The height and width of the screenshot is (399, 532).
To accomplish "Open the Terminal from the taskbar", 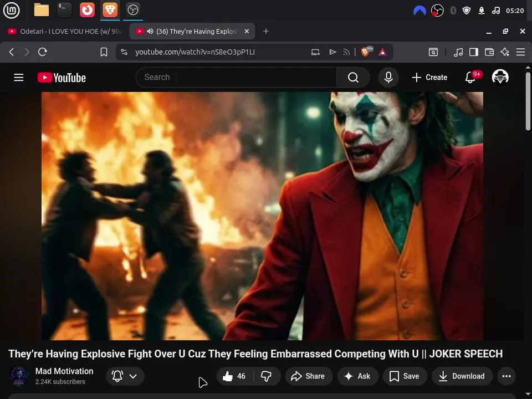I will [x=64, y=10].
